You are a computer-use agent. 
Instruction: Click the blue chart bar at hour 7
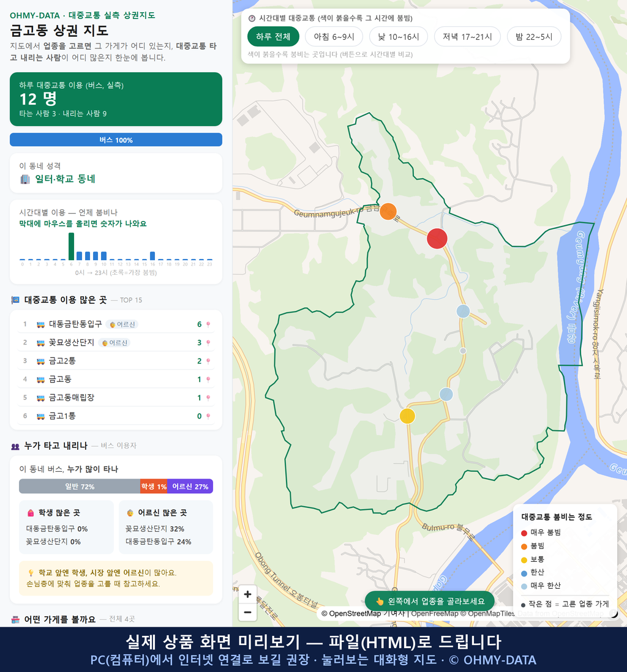click(80, 256)
